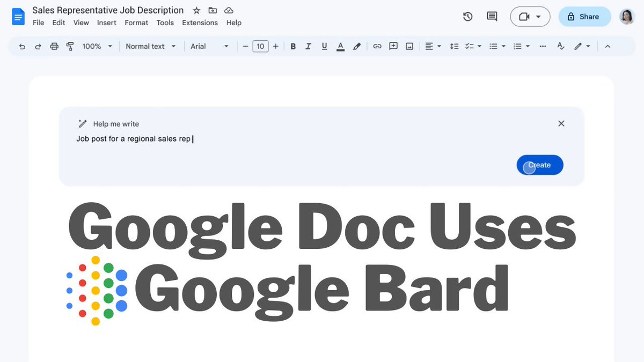This screenshot has height=362, width=644.
Task: Open the Edit menu
Action: tap(58, 23)
